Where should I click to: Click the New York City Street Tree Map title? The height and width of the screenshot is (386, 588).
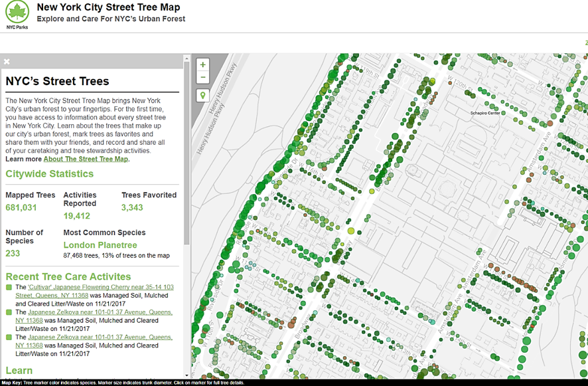[x=108, y=7]
